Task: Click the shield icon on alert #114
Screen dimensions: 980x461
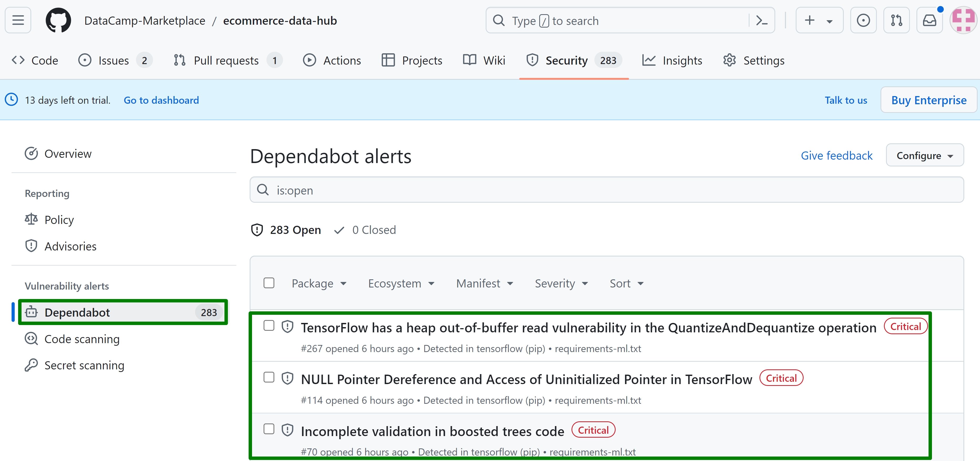Action: (x=287, y=379)
